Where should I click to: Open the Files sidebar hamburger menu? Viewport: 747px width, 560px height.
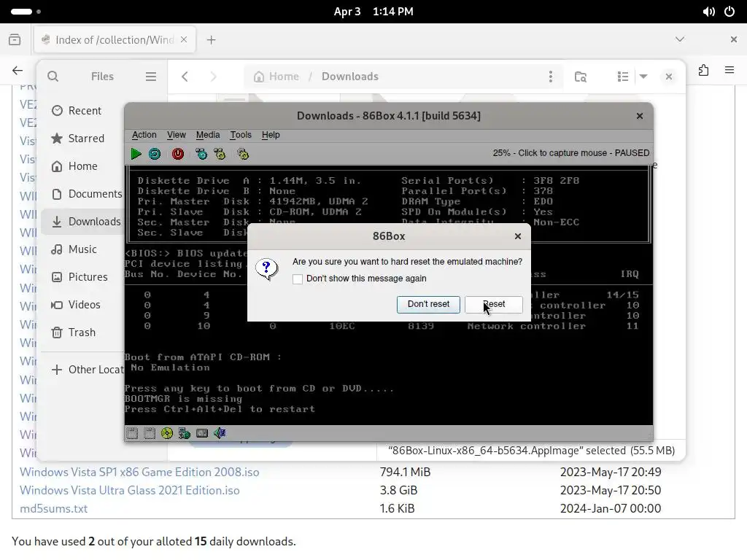pyautogui.click(x=151, y=76)
